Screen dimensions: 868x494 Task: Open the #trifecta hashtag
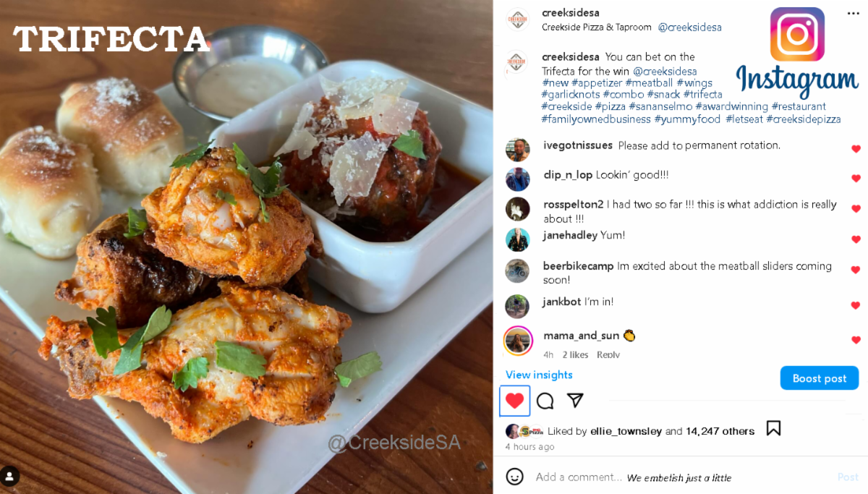[x=703, y=94]
